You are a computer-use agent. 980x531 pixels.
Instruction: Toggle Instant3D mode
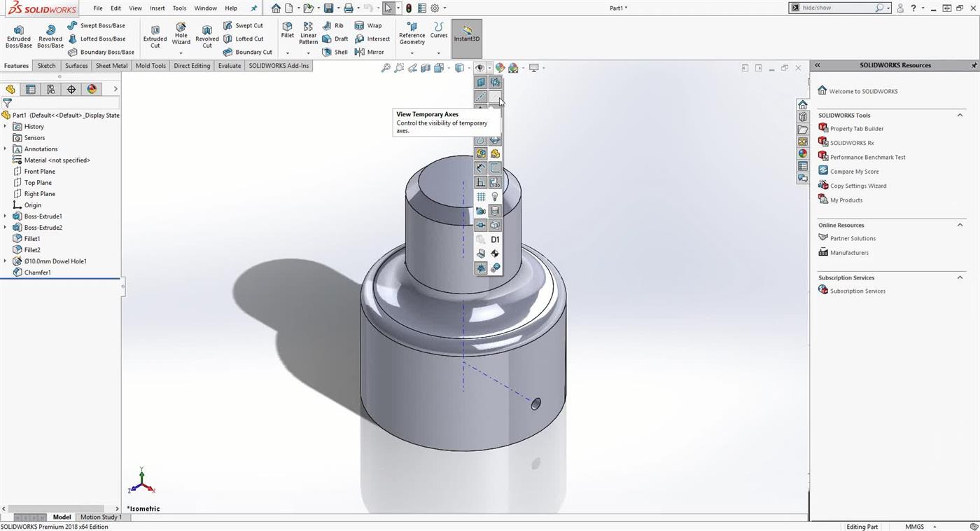point(467,34)
